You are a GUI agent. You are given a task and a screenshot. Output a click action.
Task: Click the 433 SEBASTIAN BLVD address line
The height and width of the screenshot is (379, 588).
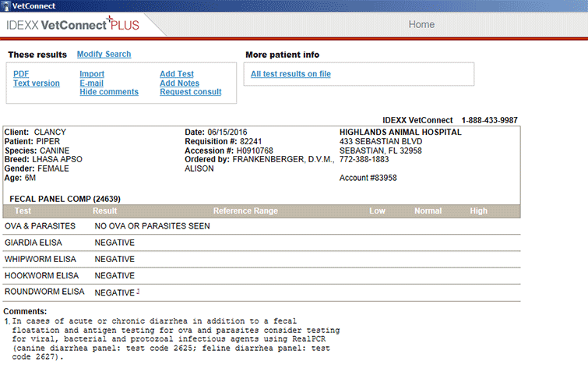click(x=381, y=142)
